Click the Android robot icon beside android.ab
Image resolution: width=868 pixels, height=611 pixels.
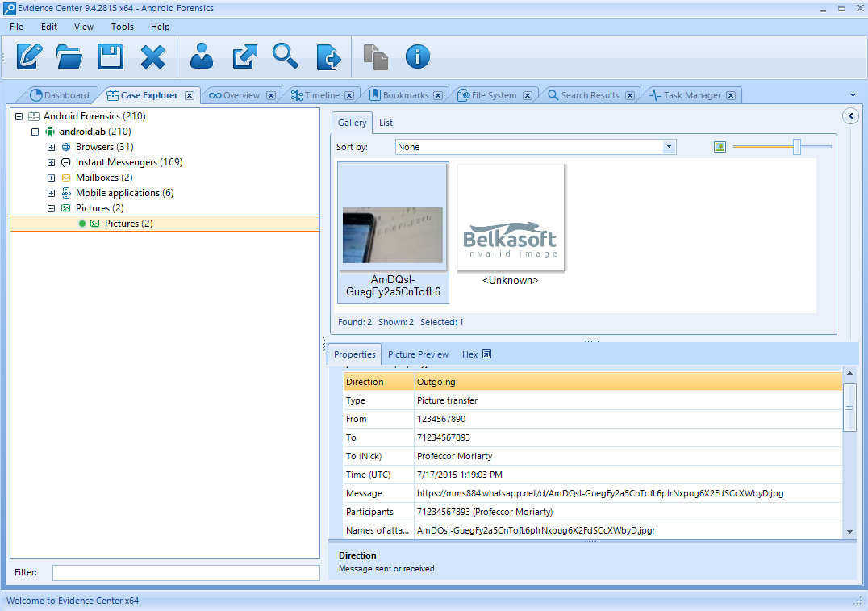(50, 132)
